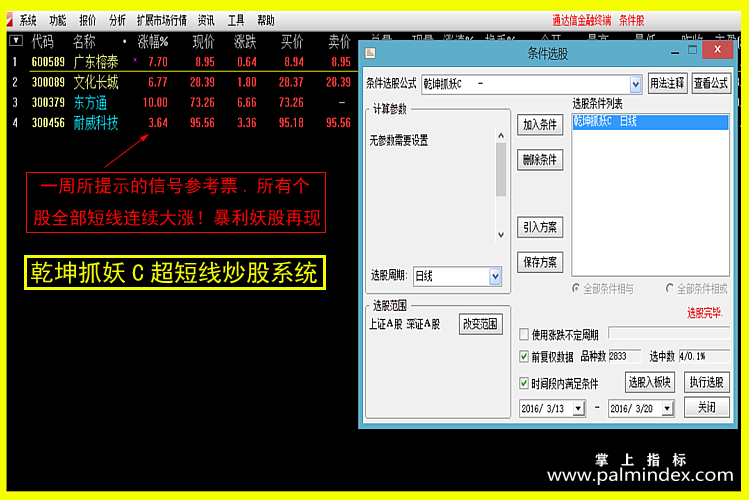Screen dimensions: 749x500
Task: Click the 引入方案 button
Action: (x=540, y=227)
